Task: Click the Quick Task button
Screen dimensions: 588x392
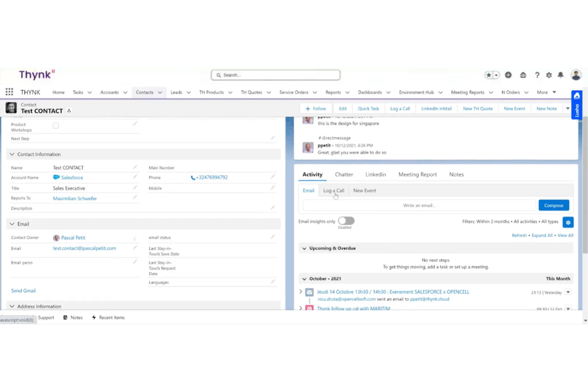Action: (x=368, y=108)
